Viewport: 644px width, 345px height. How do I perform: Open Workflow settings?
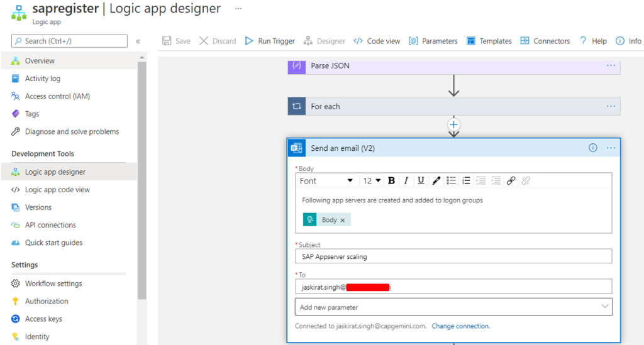[69, 283]
